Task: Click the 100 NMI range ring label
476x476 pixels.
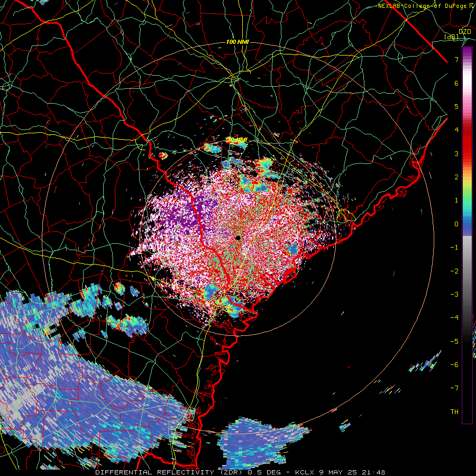Action: point(237,42)
